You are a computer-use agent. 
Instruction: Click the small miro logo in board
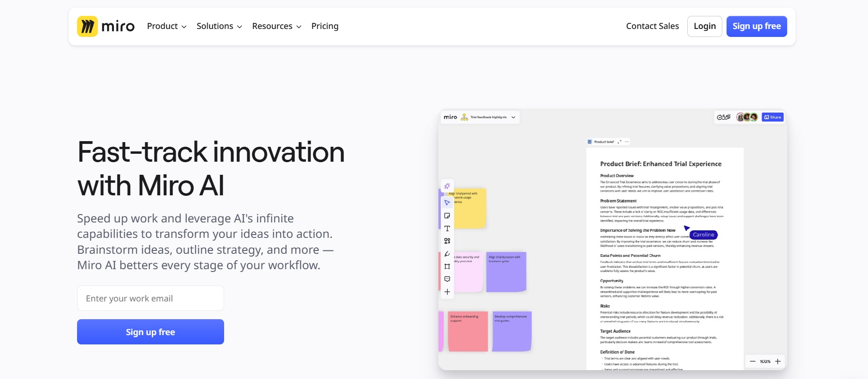coord(450,117)
